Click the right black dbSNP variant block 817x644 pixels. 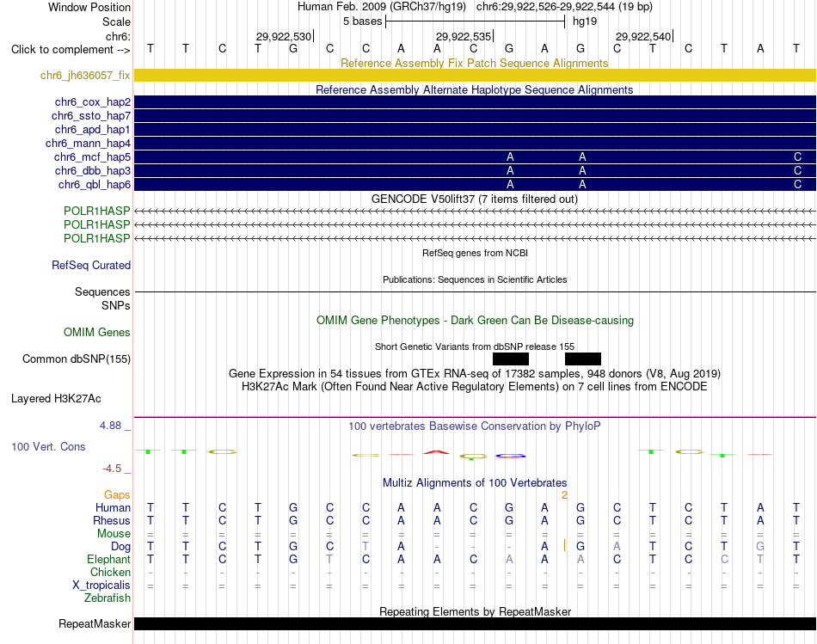click(x=583, y=359)
